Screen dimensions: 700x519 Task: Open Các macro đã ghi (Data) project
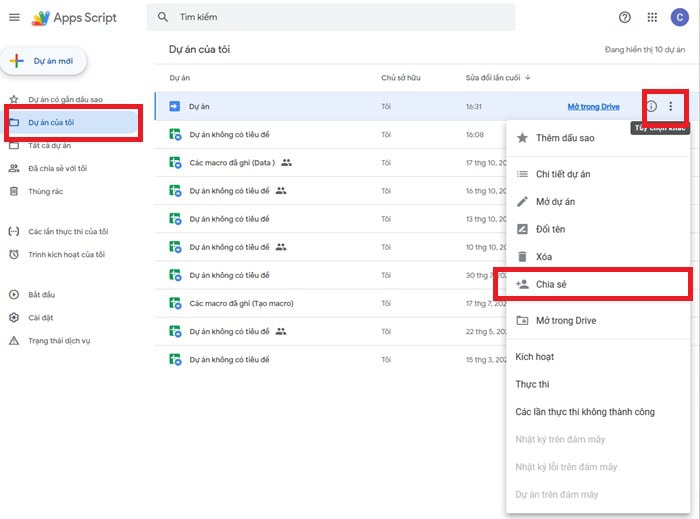click(x=231, y=162)
